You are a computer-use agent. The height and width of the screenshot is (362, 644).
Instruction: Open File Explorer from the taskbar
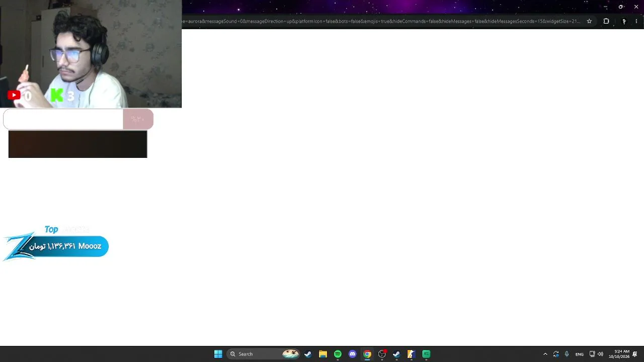click(323, 354)
